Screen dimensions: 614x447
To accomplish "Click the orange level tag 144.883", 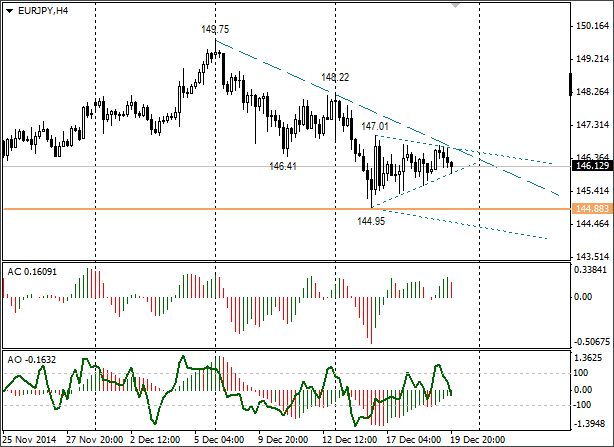I will 592,209.
